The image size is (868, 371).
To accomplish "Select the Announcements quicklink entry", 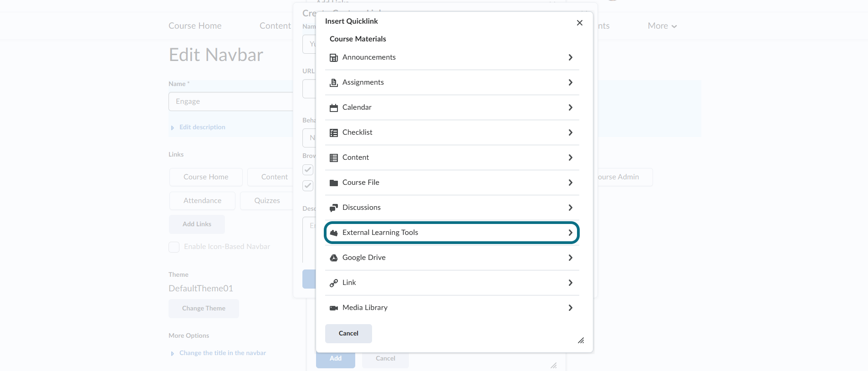I will [x=452, y=57].
